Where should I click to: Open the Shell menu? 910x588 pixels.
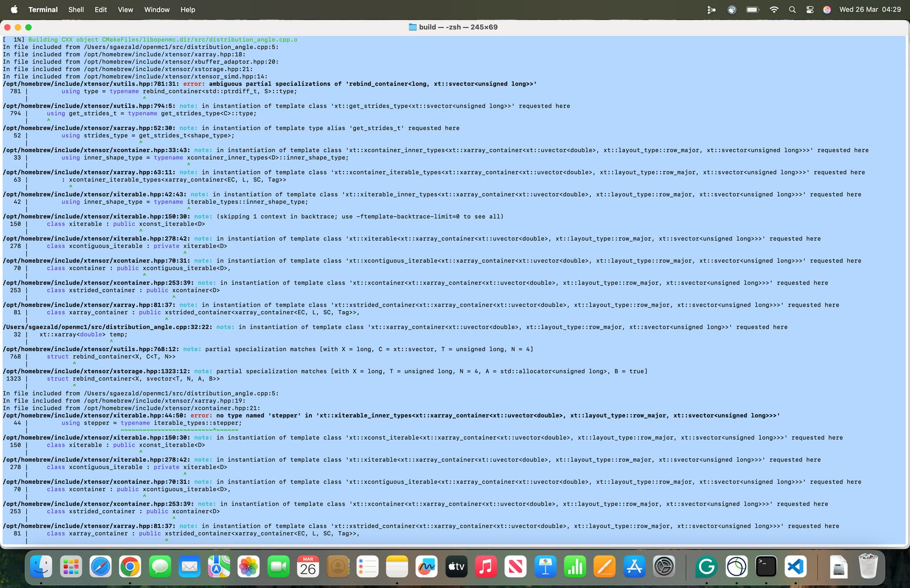pyautogui.click(x=76, y=9)
